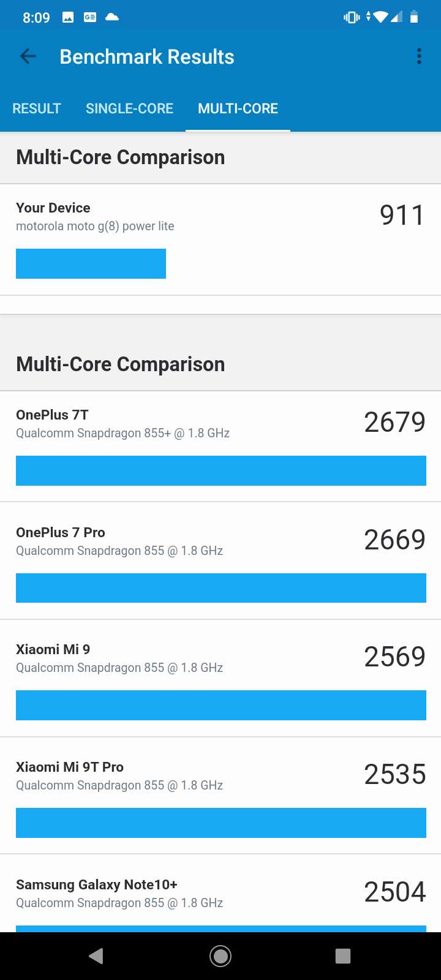Select the OnePlus 7T comparison entry
Screen dimensions: 441x980
221,447
